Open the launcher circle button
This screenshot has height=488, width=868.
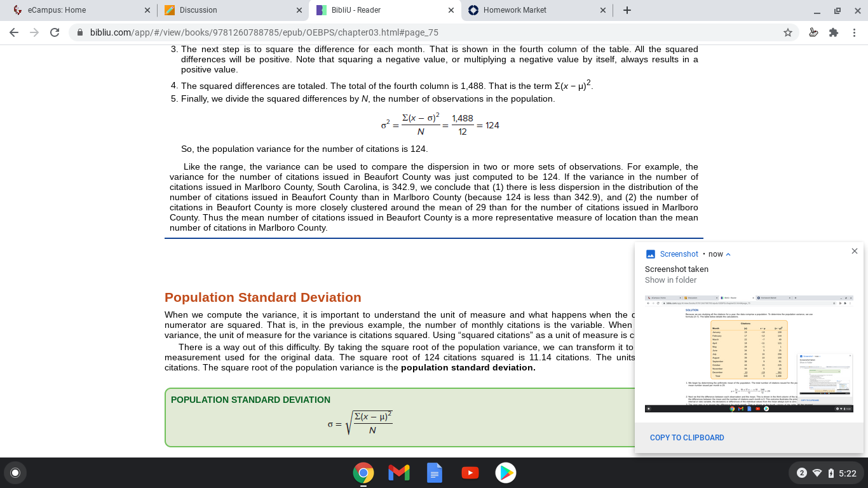pyautogui.click(x=15, y=473)
